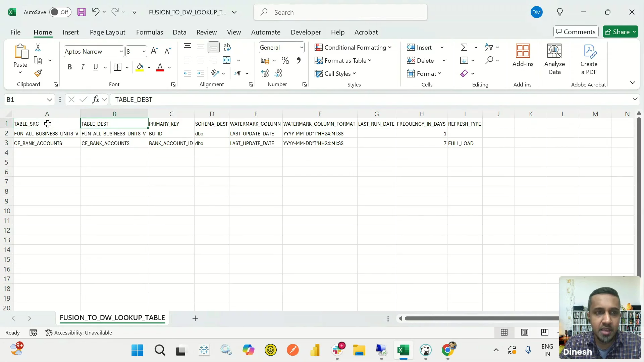
Task: Expand the General number format dropdown
Action: pos(301,48)
